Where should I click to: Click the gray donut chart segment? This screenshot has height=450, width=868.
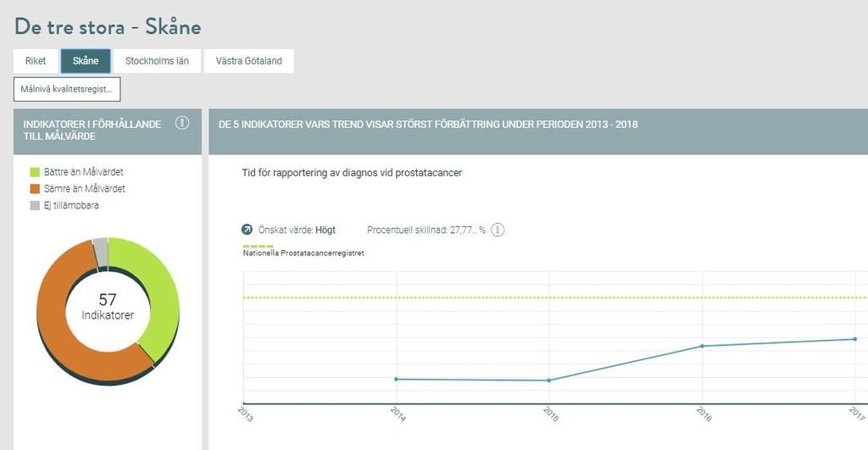[x=101, y=253]
